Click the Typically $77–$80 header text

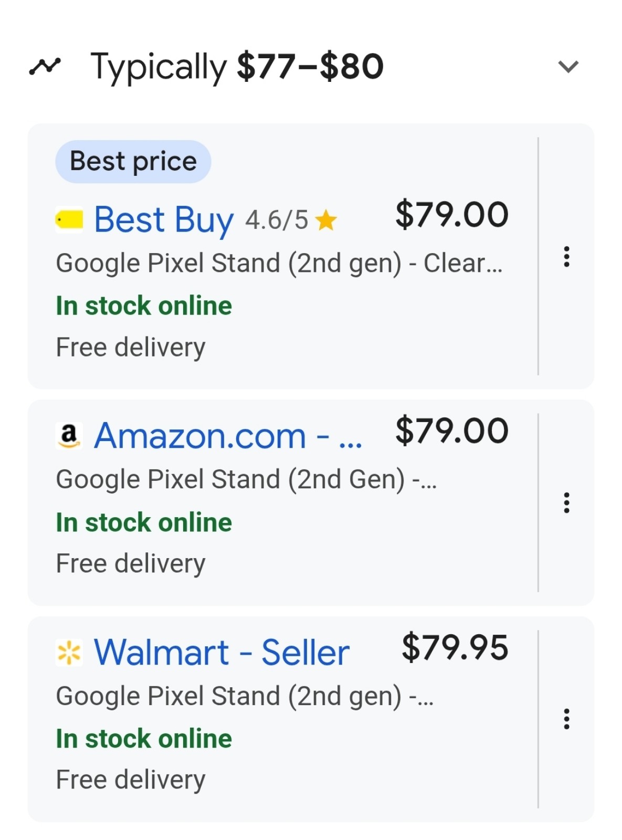tap(237, 67)
